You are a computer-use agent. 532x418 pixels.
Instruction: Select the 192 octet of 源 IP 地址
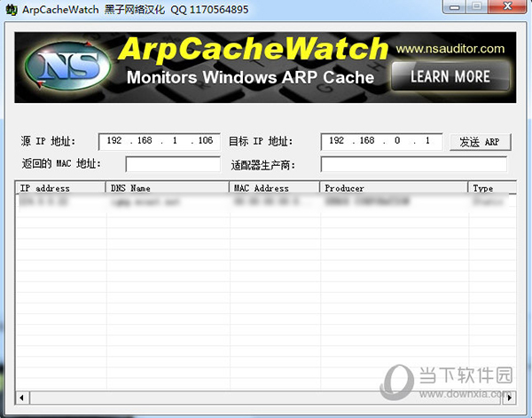coord(114,140)
